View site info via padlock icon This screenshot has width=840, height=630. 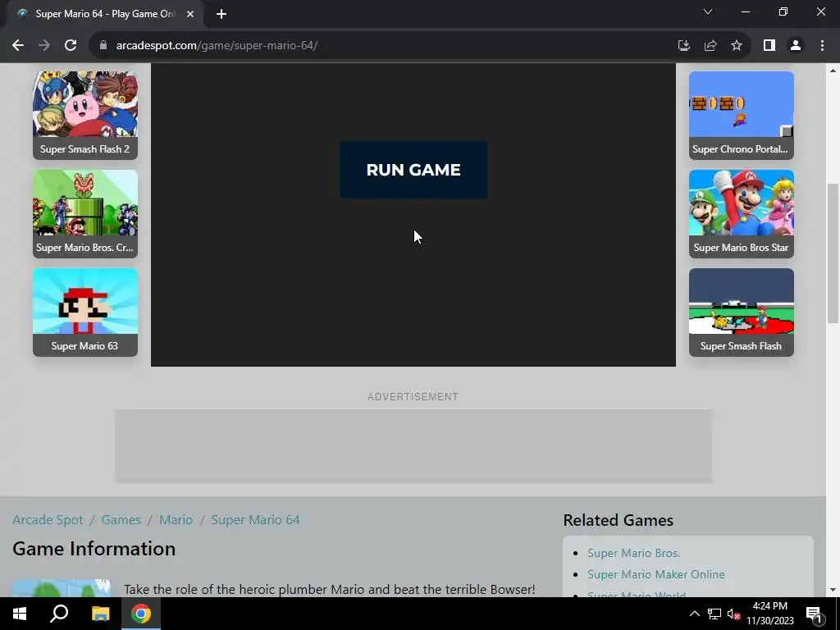103,46
